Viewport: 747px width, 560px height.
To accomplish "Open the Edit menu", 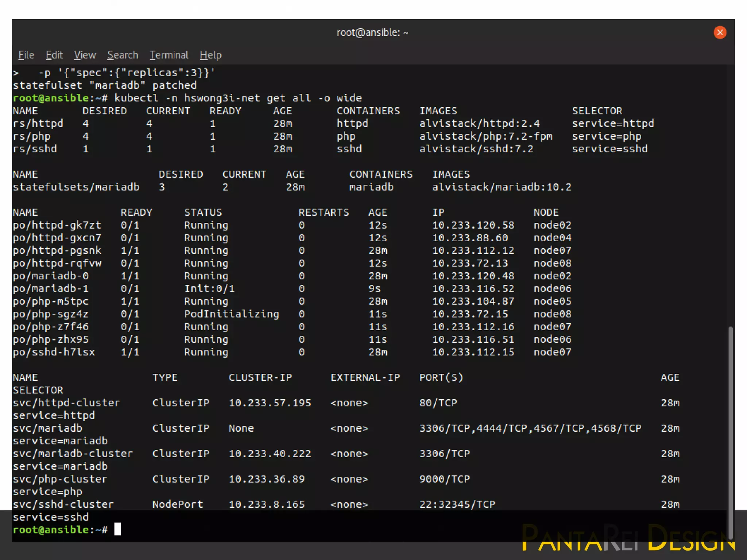I will [x=54, y=55].
